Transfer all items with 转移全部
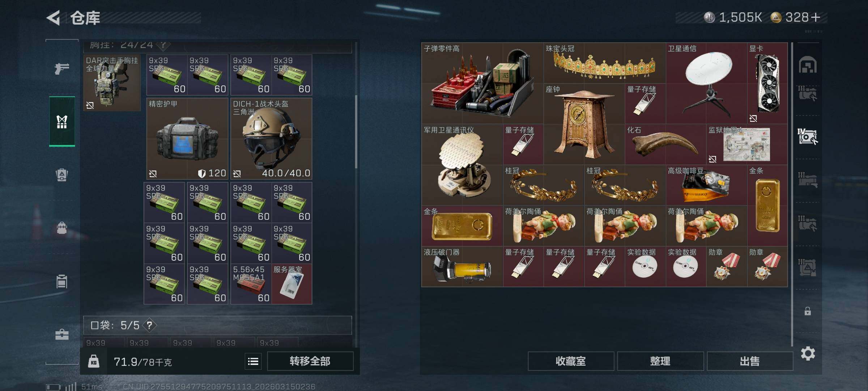Viewport: 868px width, 391px height. click(x=310, y=361)
